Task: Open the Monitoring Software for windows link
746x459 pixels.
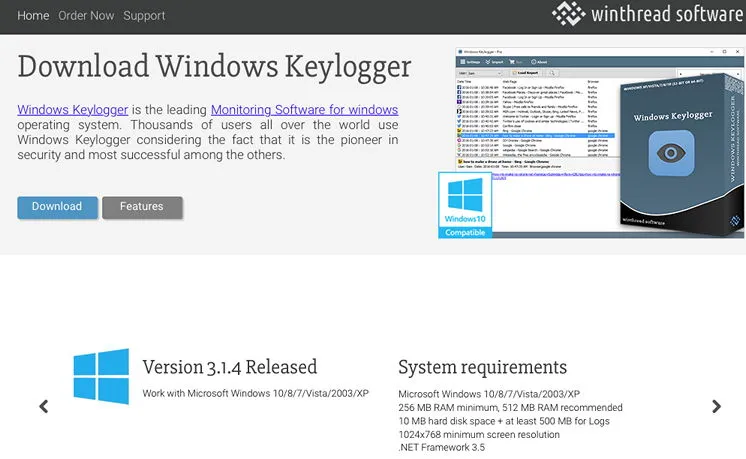Action: pyautogui.click(x=304, y=110)
